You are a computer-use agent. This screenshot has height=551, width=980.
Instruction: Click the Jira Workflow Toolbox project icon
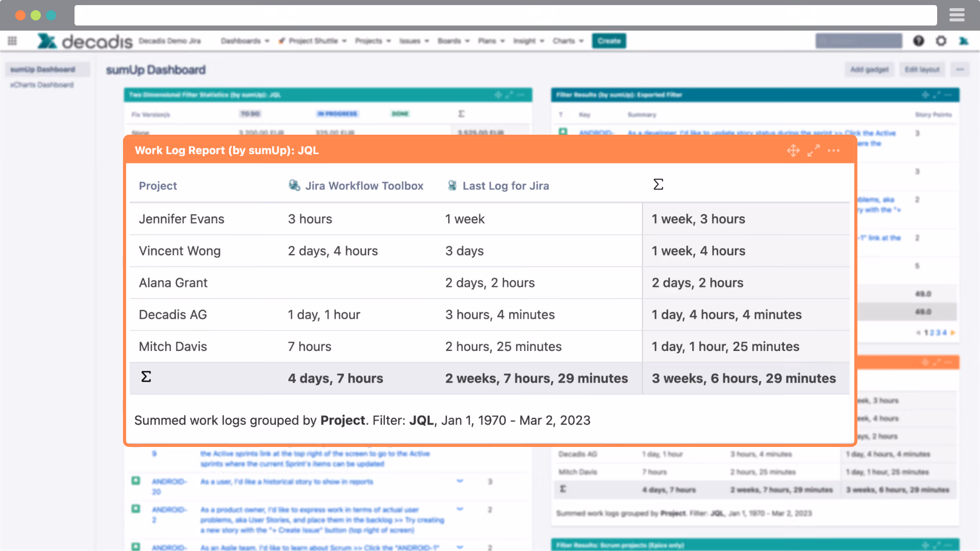tap(295, 185)
